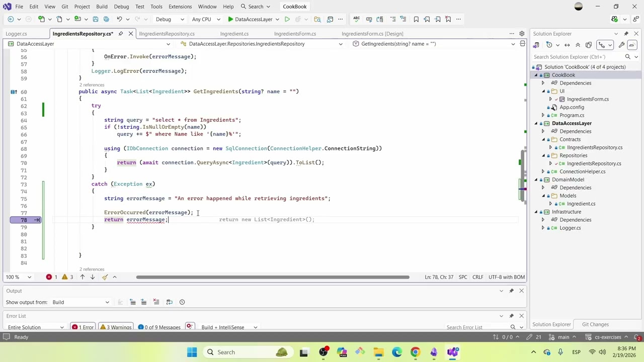Collapse the Repositories folder node

[543, 155]
